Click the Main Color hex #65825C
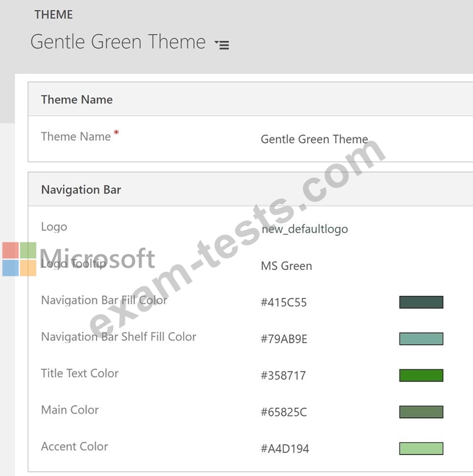The height and width of the screenshot is (476, 473). click(284, 412)
